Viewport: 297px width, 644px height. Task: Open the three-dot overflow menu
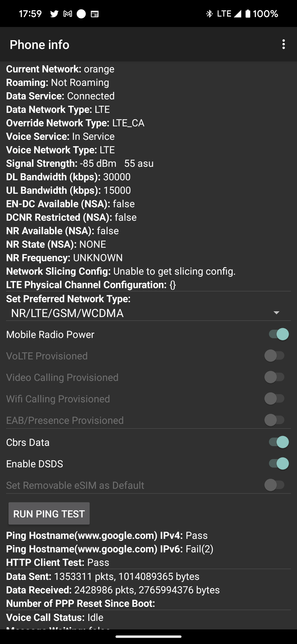click(284, 44)
